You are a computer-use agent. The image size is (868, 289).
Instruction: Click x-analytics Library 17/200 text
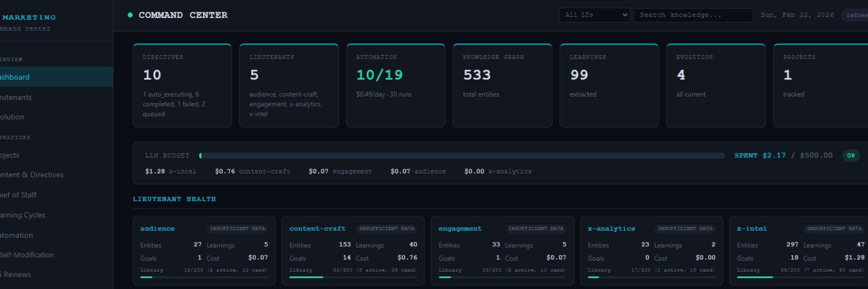point(674,270)
